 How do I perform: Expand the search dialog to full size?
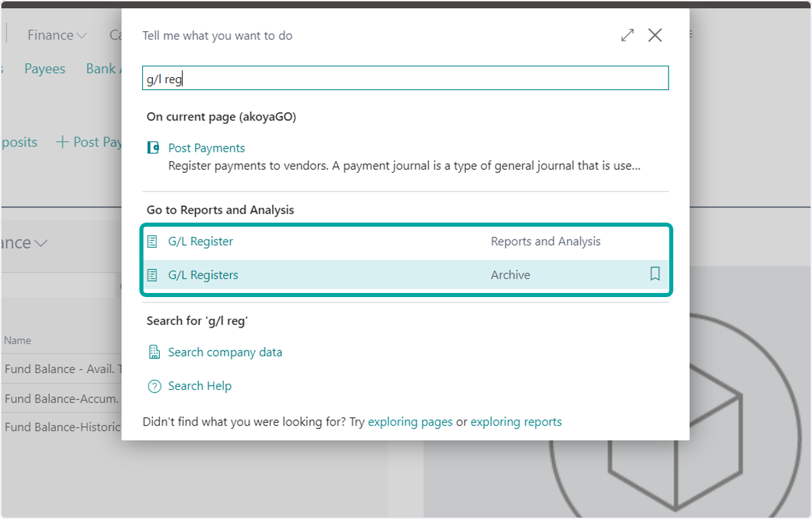[x=628, y=35]
